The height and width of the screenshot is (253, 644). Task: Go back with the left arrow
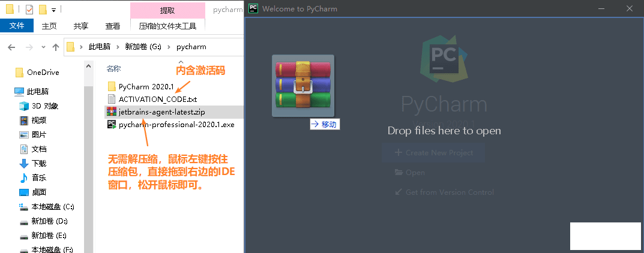point(11,47)
